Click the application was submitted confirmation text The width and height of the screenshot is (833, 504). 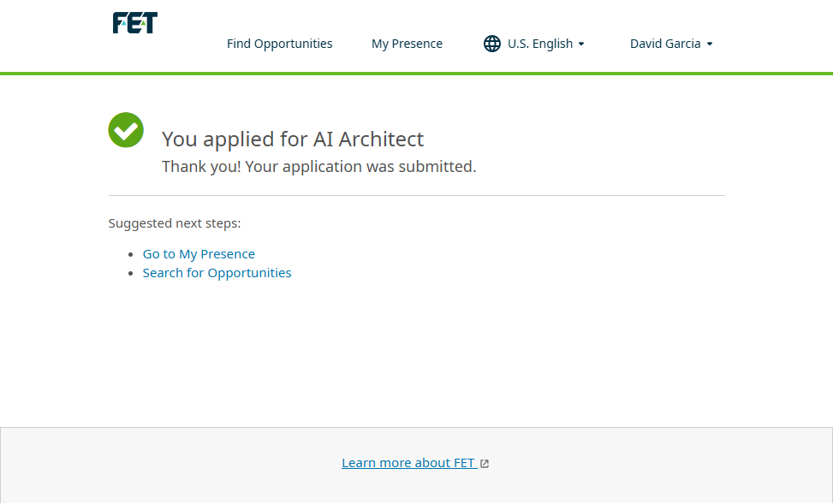pos(318,167)
